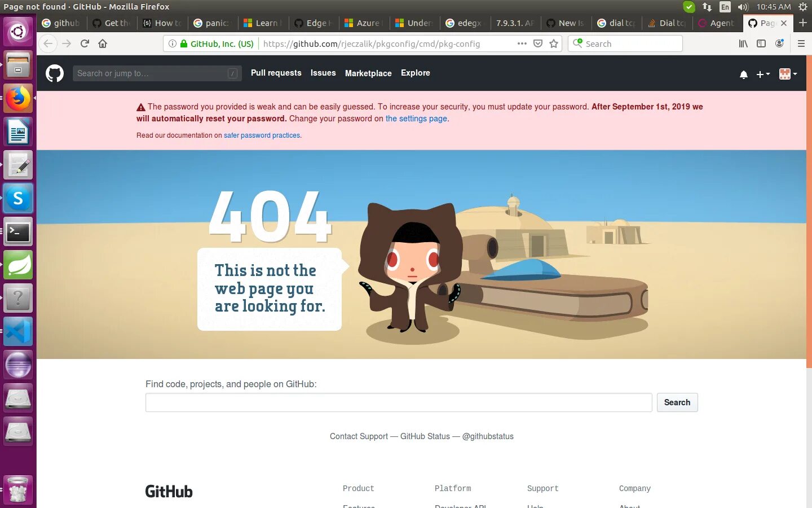Screen dimensions: 812x508
Task: Click green padlock security icon
Action: (184, 43)
